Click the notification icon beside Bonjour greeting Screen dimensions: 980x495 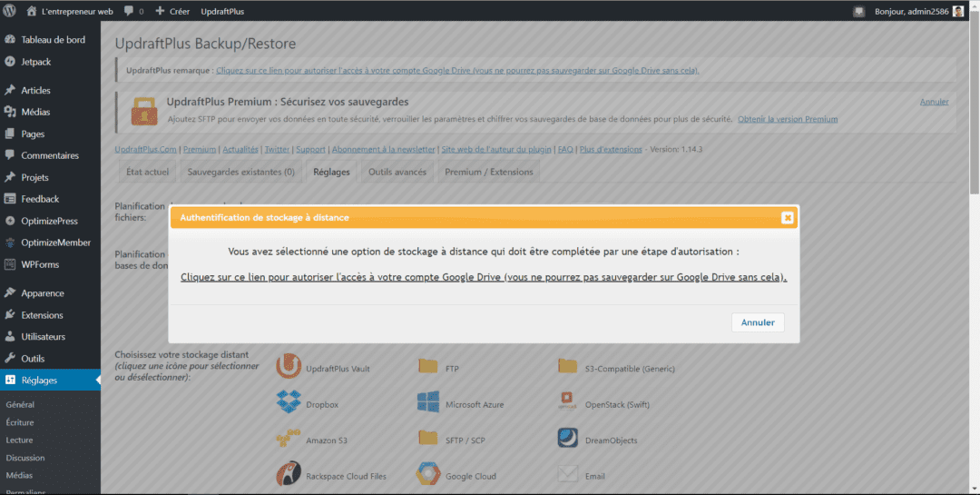[x=859, y=11]
